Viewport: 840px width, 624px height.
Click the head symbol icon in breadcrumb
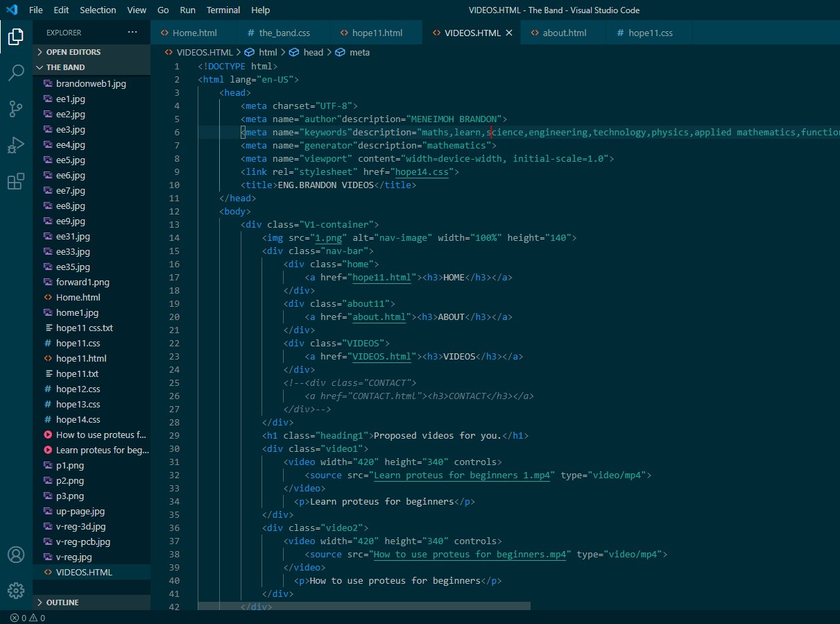pos(294,52)
